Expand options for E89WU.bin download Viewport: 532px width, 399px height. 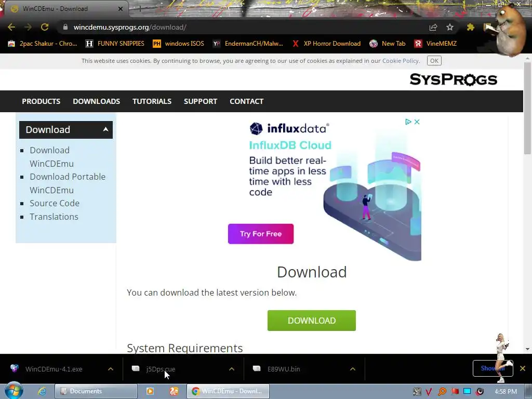point(353,369)
